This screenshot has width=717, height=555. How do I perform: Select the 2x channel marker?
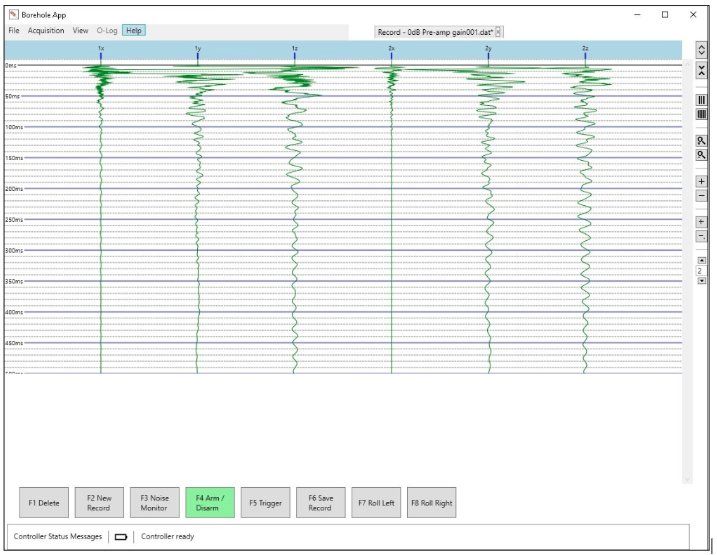tap(391, 53)
